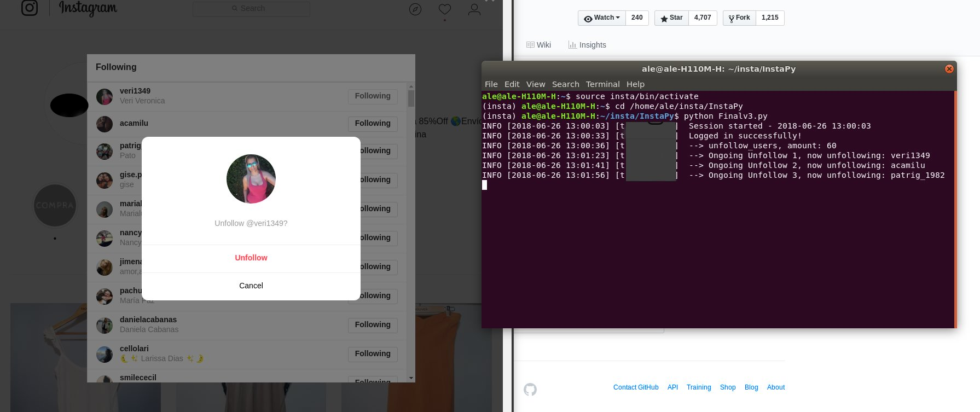This screenshot has width=980, height=412.
Task: Click the Shop footer link
Action: [x=728, y=387]
